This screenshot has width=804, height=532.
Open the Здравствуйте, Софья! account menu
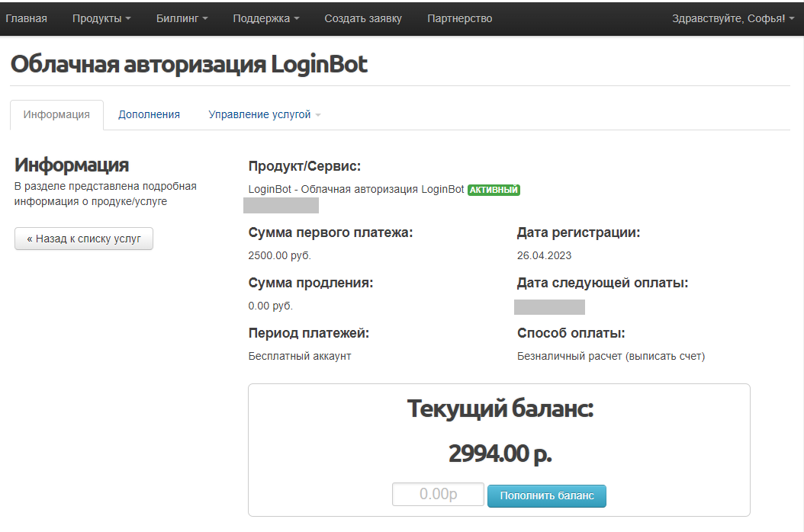coord(733,18)
